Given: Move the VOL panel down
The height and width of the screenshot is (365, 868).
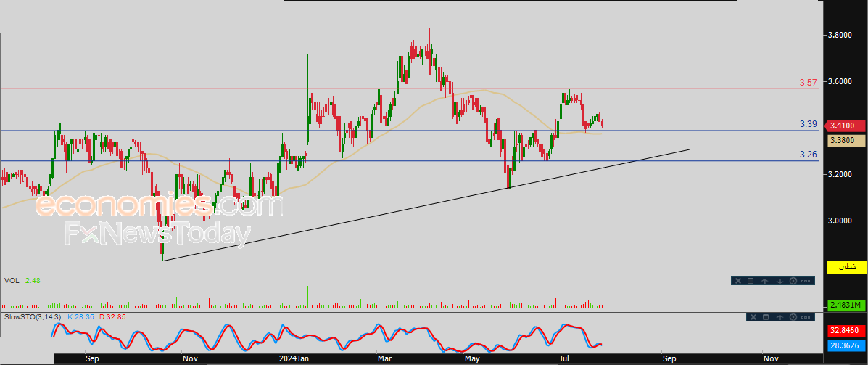Looking at the screenshot, I should pyautogui.click(x=780, y=281).
